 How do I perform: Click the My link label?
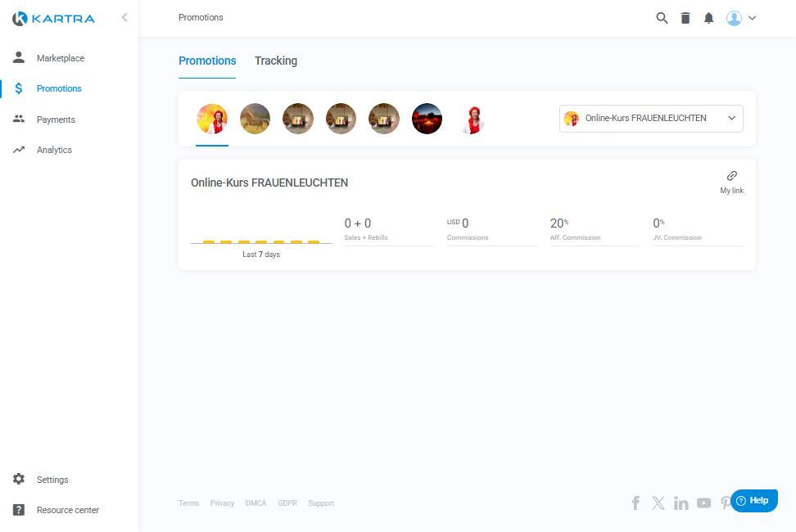coord(731,191)
